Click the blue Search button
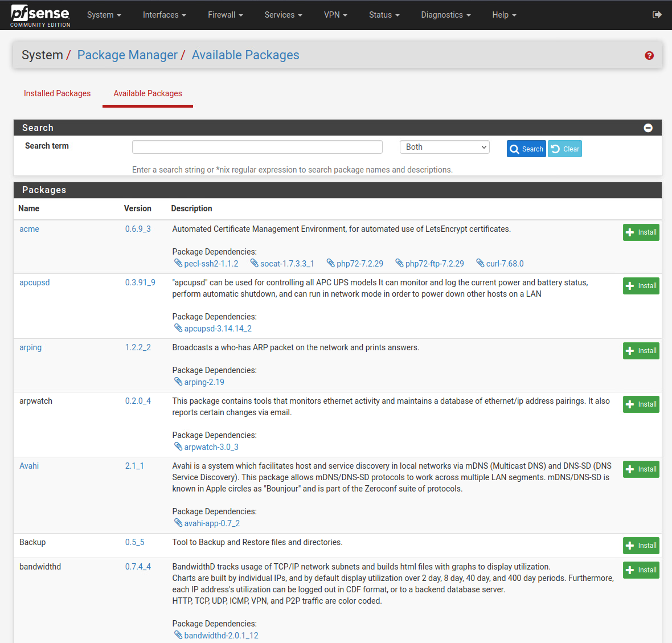Viewport: 672px width, 643px height. click(x=526, y=149)
